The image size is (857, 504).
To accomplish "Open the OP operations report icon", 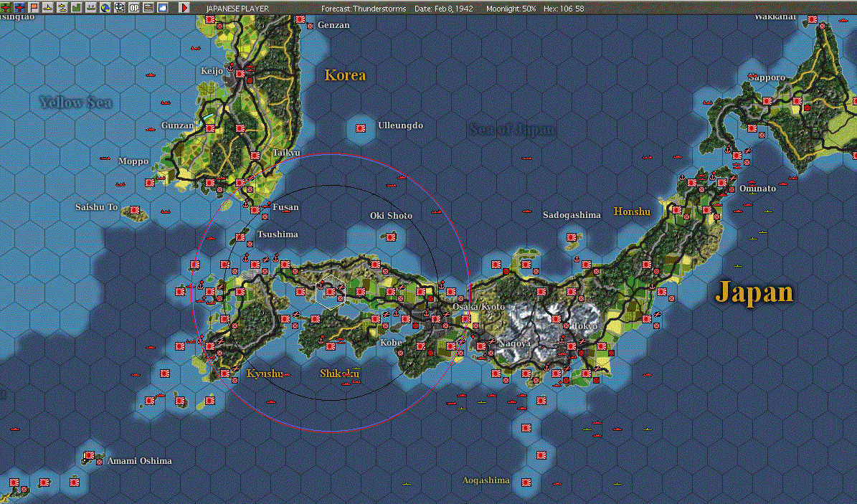I will pyautogui.click(x=134, y=8).
